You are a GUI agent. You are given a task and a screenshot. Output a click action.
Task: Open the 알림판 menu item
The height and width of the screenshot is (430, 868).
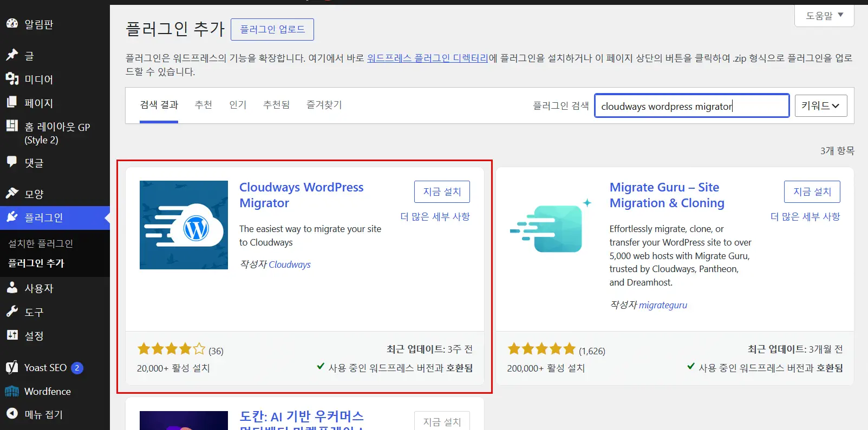(55, 24)
